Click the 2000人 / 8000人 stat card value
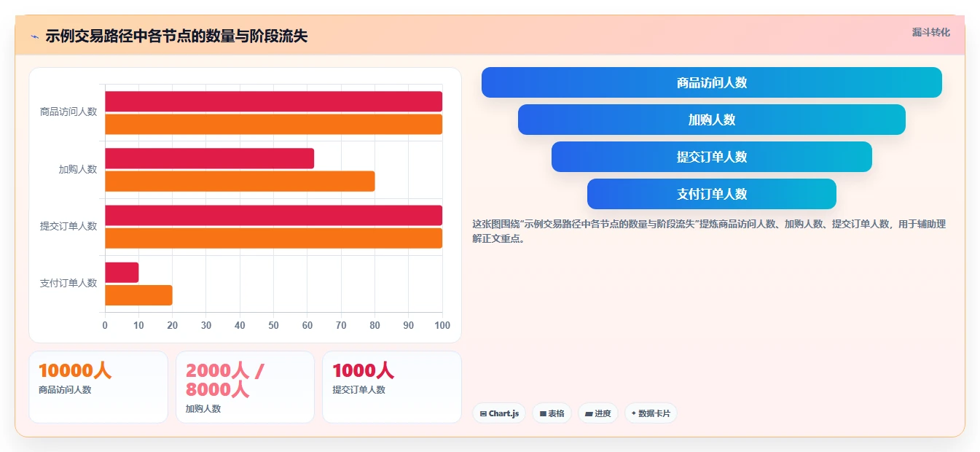The height and width of the screenshot is (452, 980). point(225,380)
